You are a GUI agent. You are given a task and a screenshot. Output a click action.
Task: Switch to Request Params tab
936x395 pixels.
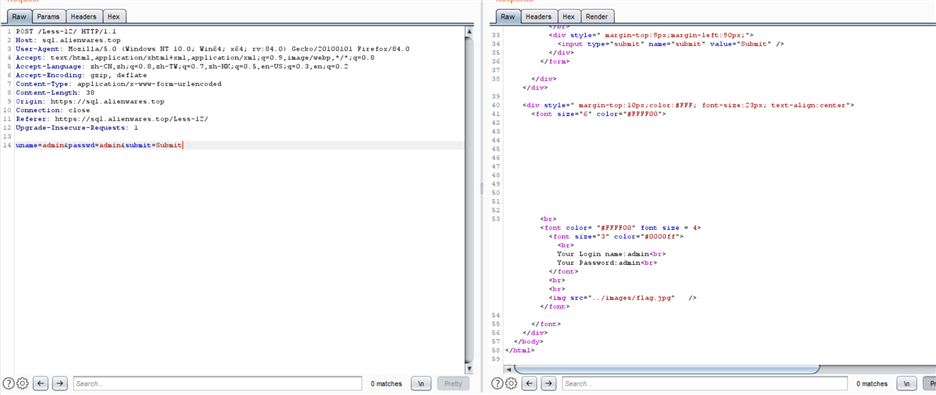coord(48,17)
